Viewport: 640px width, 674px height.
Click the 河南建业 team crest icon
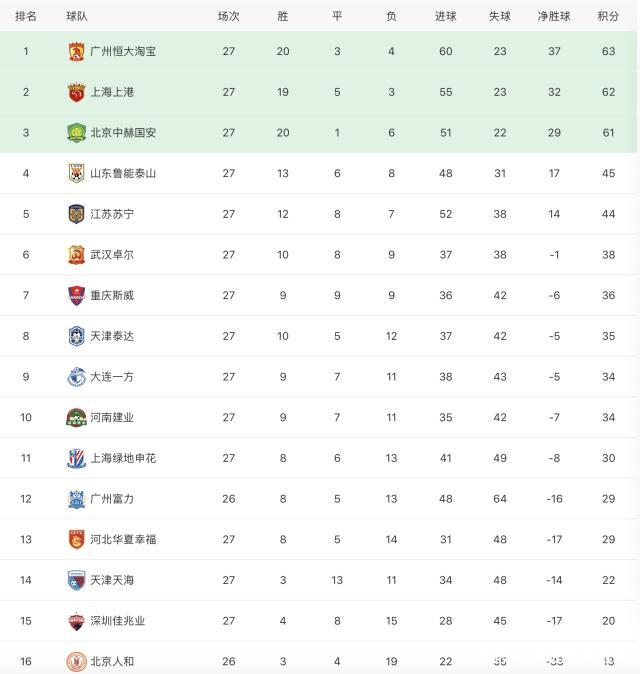pyautogui.click(x=76, y=417)
